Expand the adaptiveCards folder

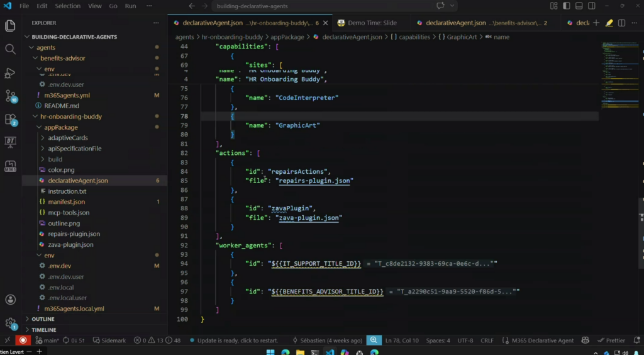(x=67, y=138)
